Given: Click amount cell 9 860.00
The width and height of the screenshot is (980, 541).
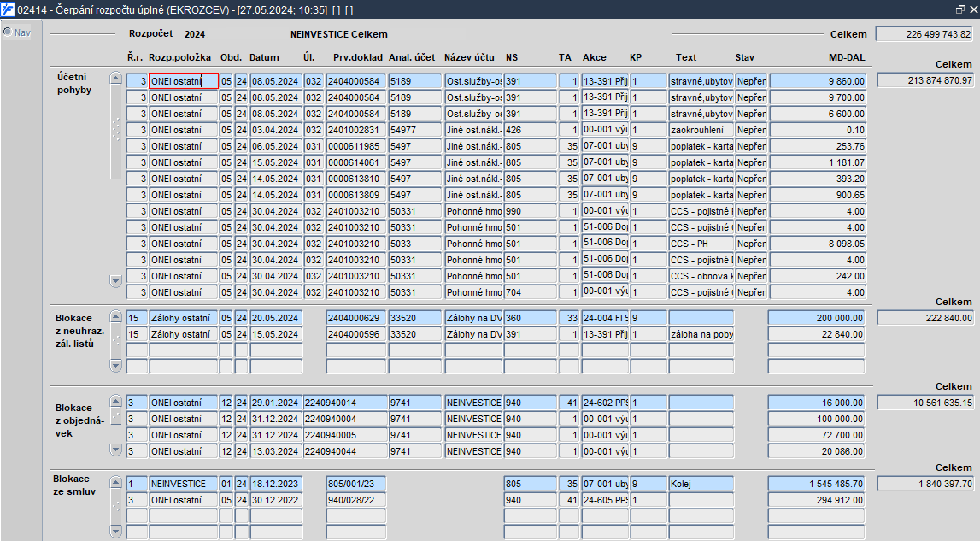Looking at the screenshot, I should tap(818, 81).
